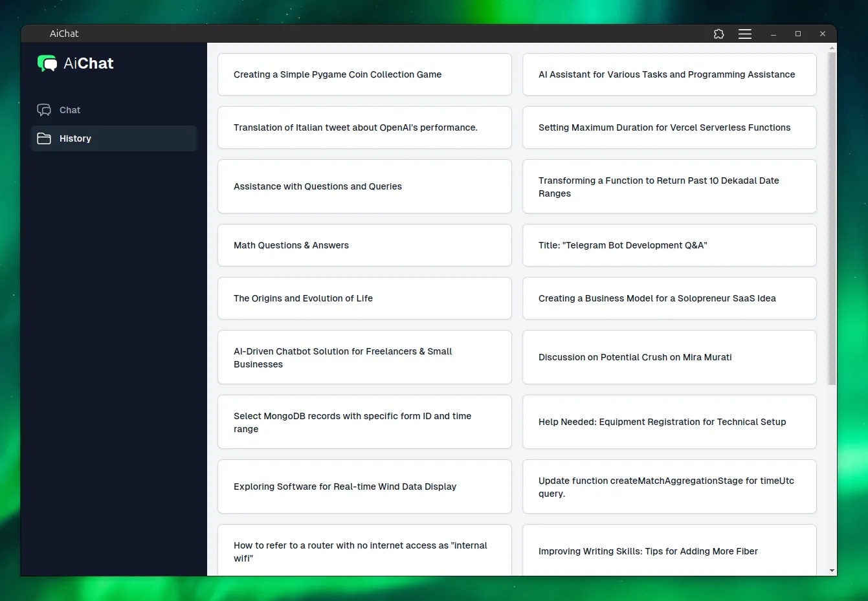Open Setting Maximum Duration for Vercel Serverless Functions
The height and width of the screenshot is (601, 868).
669,127
